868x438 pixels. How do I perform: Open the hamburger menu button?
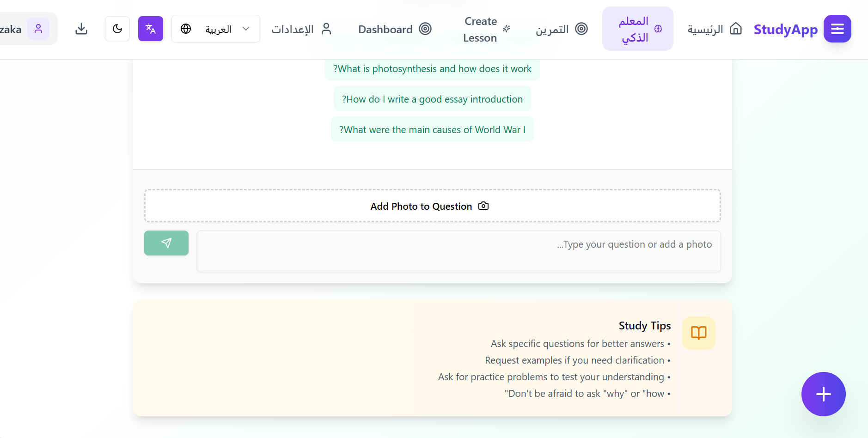coord(837,29)
